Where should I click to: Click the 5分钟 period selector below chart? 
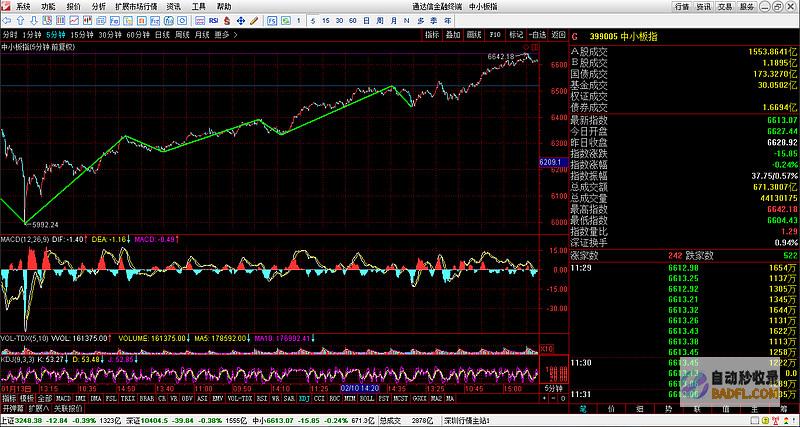click(554, 388)
